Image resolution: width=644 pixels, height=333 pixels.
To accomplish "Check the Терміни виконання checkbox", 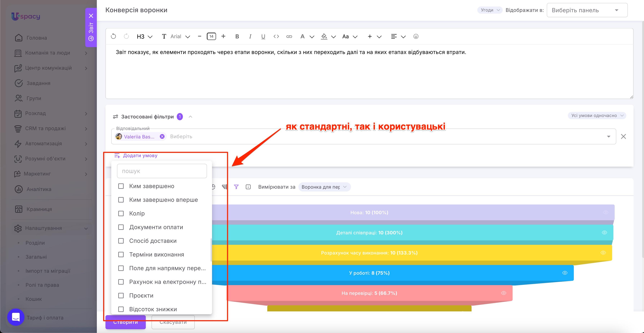I will coord(121,255).
